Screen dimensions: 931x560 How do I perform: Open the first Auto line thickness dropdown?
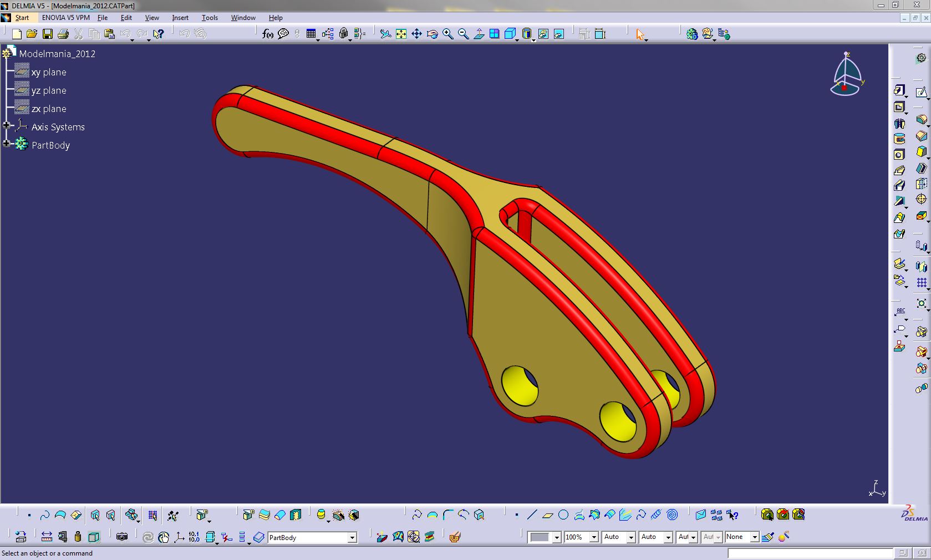pyautogui.click(x=630, y=537)
